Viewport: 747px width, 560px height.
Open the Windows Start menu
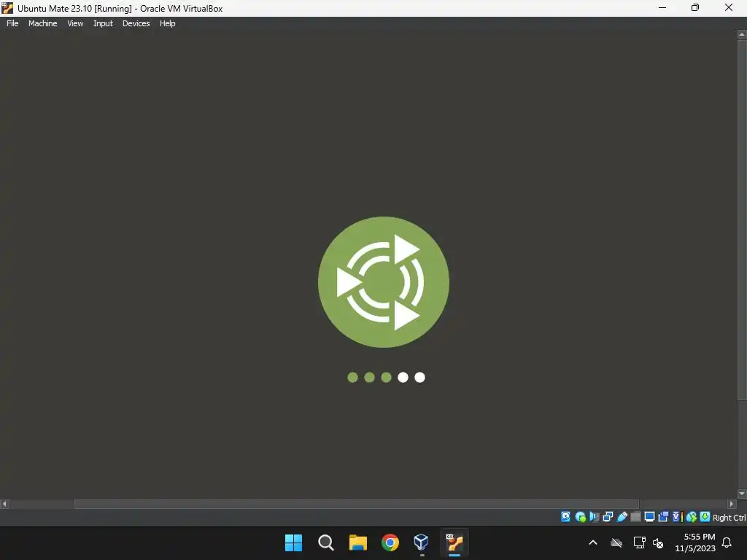click(x=293, y=542)
